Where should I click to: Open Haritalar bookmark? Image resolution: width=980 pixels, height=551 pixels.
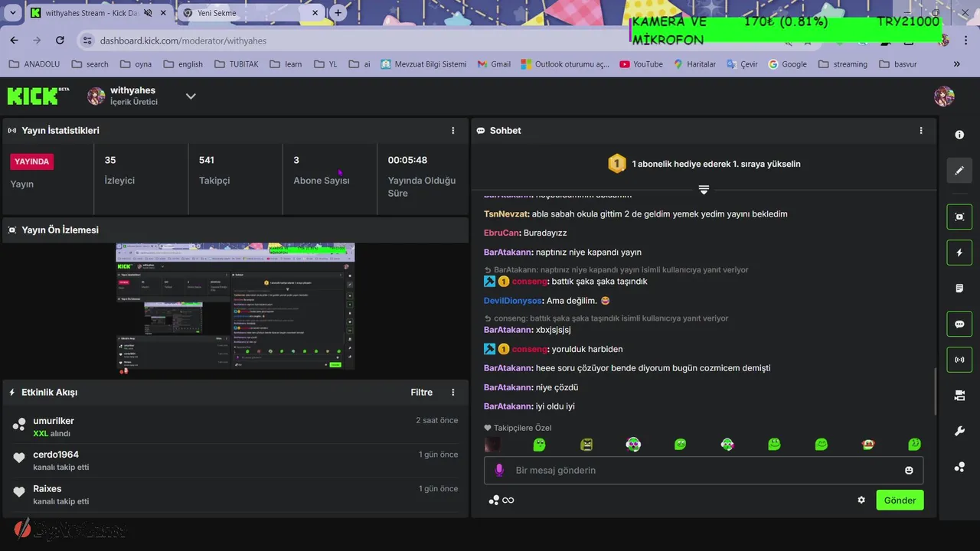click(694, 64)
